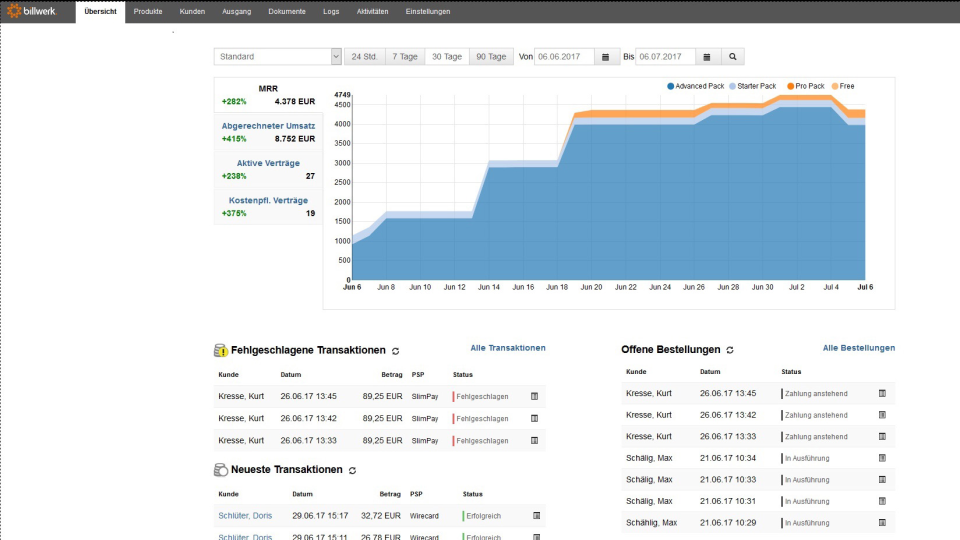Click Datum header in Offene Bestellungen

(710, 372)
